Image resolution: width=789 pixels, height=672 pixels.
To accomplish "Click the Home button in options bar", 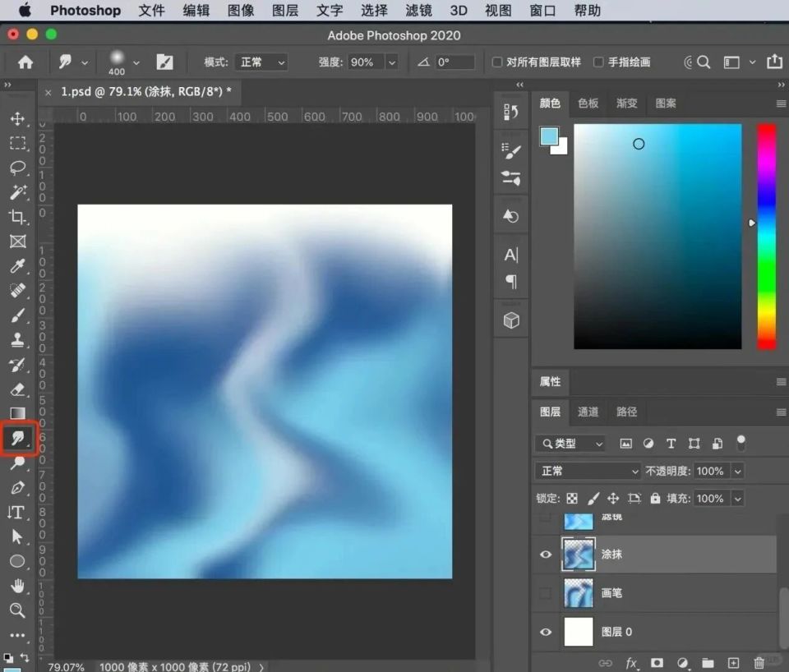I will click(25, 62).
